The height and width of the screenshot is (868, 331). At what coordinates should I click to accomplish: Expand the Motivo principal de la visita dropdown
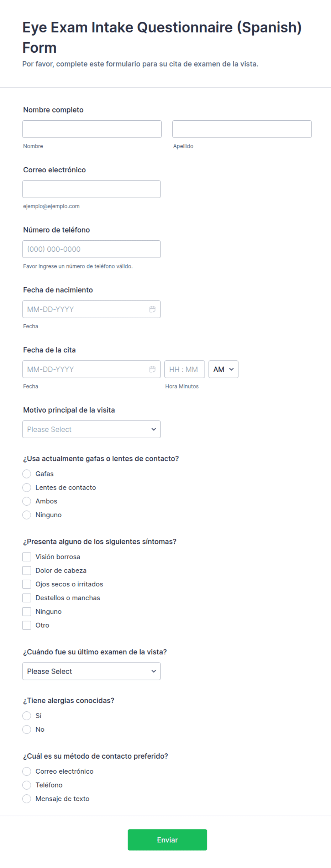(x=91, y=429)
